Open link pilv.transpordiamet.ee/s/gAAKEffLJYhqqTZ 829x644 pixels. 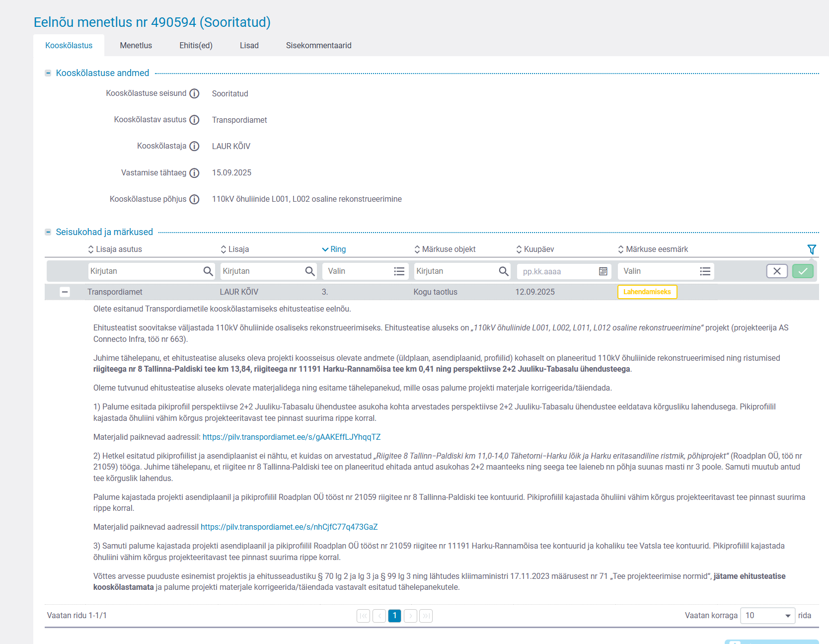292,437
